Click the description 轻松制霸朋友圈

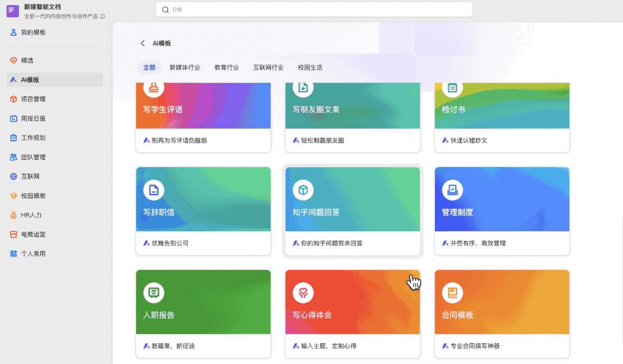coord(322,140)
